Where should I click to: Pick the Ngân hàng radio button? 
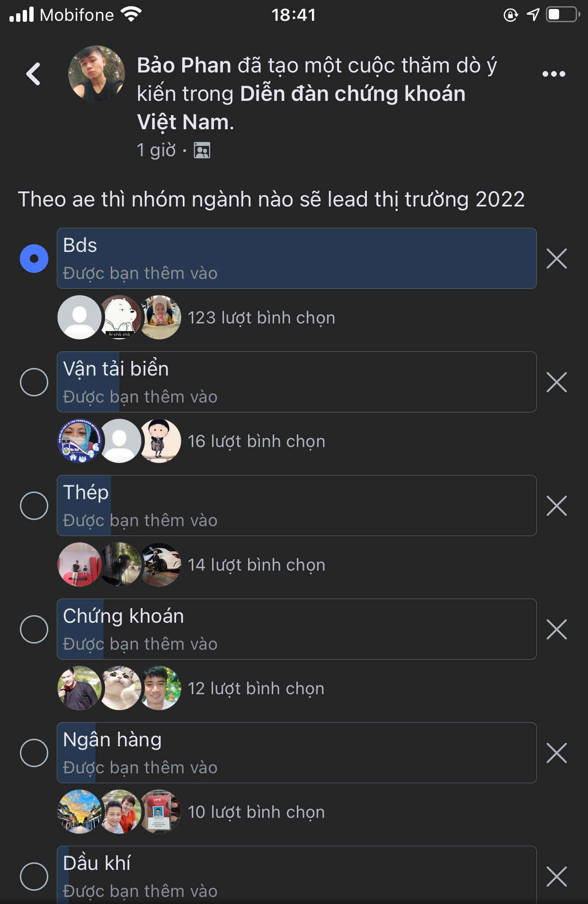34,753
